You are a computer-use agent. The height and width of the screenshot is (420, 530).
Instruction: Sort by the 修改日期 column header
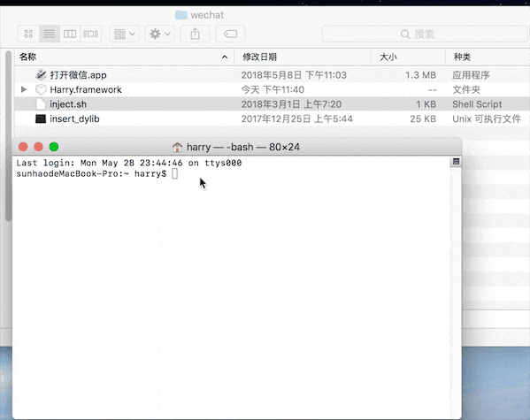click(259, 57)
